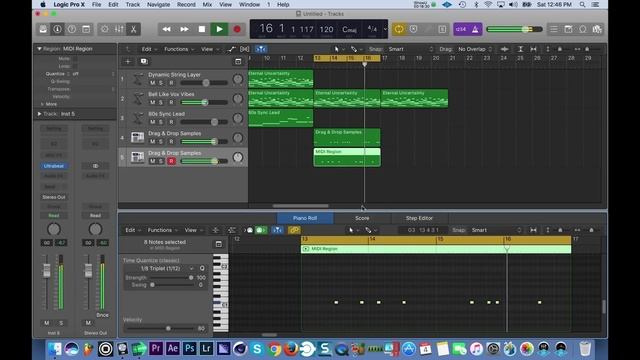Switch to the Piano Roll tab
The height and width of the screenshot is (360, 640).
pos(305,218)
